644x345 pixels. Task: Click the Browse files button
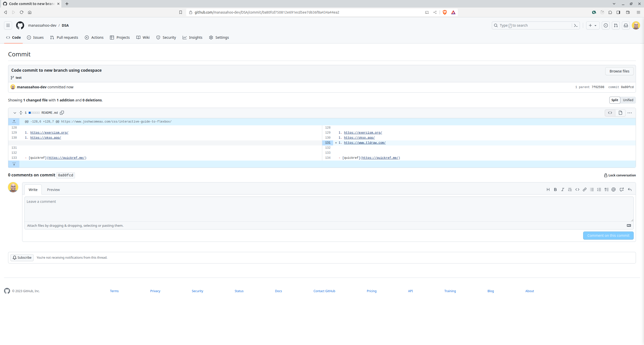click(619, 71)
